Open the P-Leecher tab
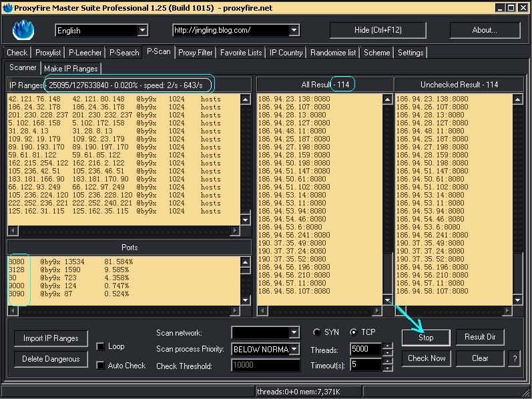The height and width of the screenshot is (399, 532). pyautogui.click(x=85, y=53)
